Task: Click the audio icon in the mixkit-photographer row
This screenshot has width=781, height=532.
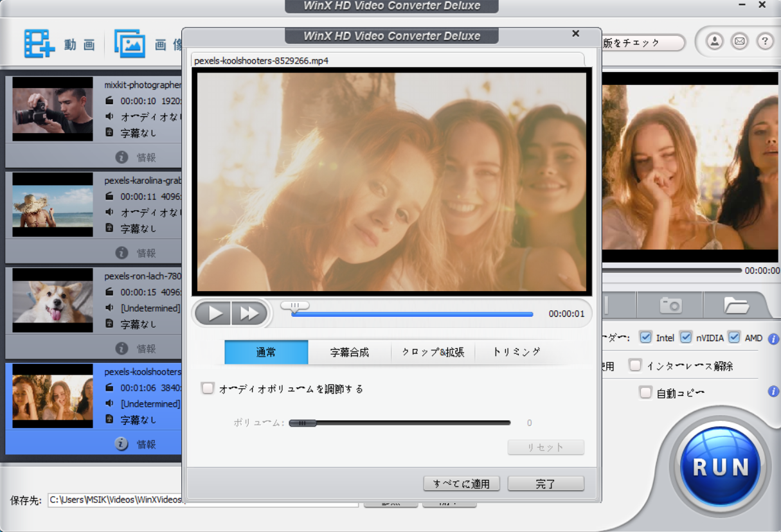Action: coord(109,116)
